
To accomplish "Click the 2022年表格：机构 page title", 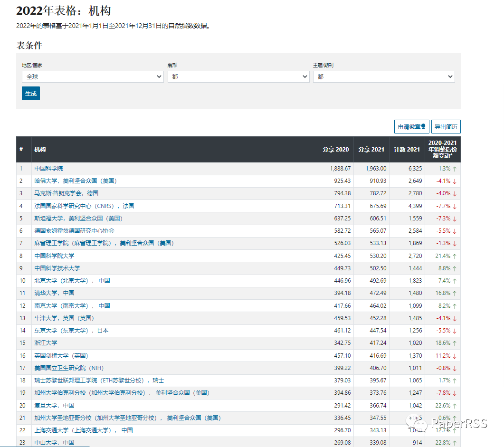I will (64, 10).
